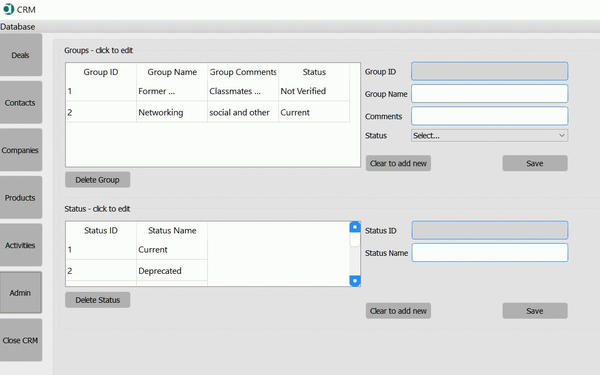Screen dimensions: 600x375
Task: Select the 'Deprecated' status name cell
Action: [172, 271]
